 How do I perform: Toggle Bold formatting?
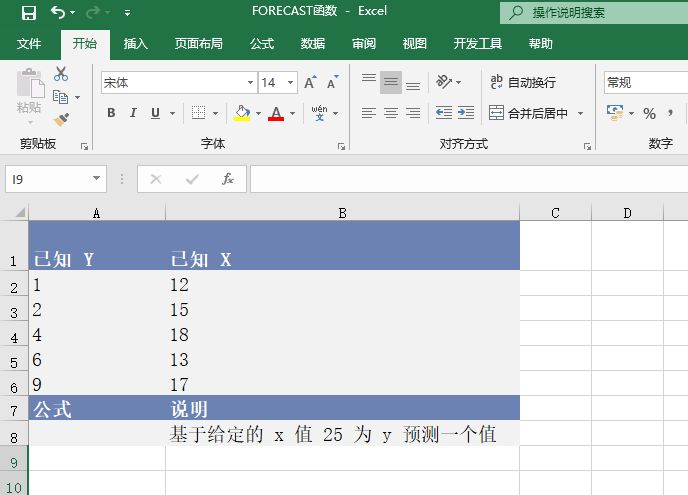(x=111, y=113)
